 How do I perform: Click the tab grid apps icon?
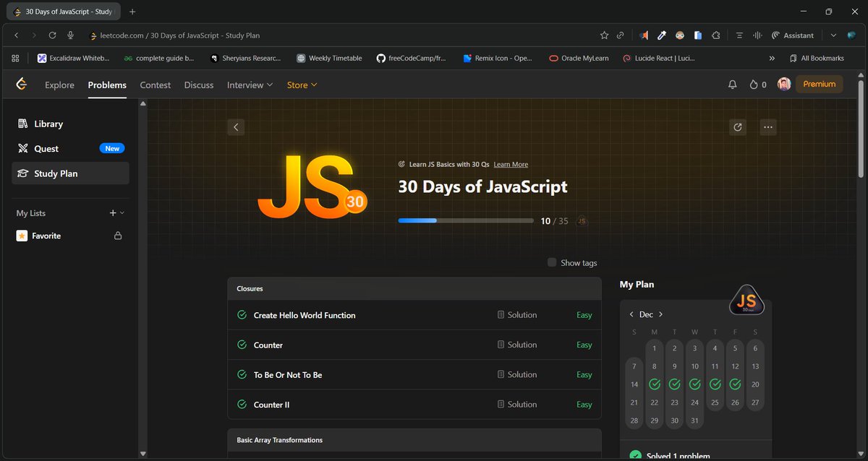coord(16,58)
